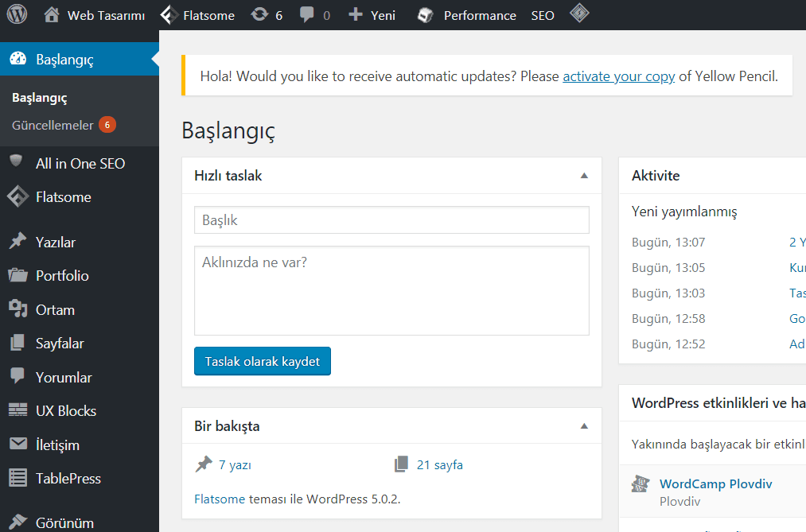Open the Performance admin bar menu

466,15
